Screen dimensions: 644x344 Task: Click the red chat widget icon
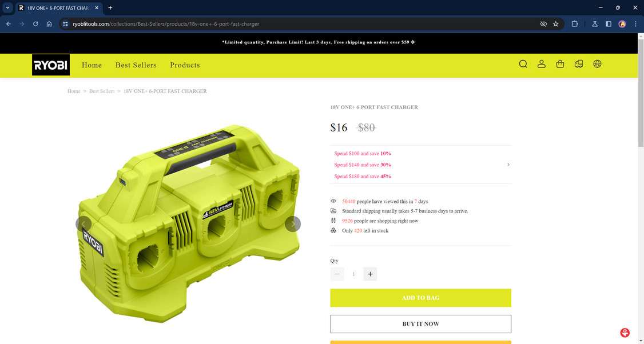pyautogui.click(x=625, y=333)
